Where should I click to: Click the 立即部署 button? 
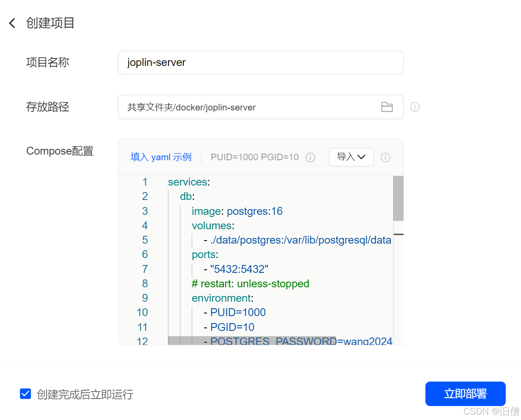coord(465,394)
